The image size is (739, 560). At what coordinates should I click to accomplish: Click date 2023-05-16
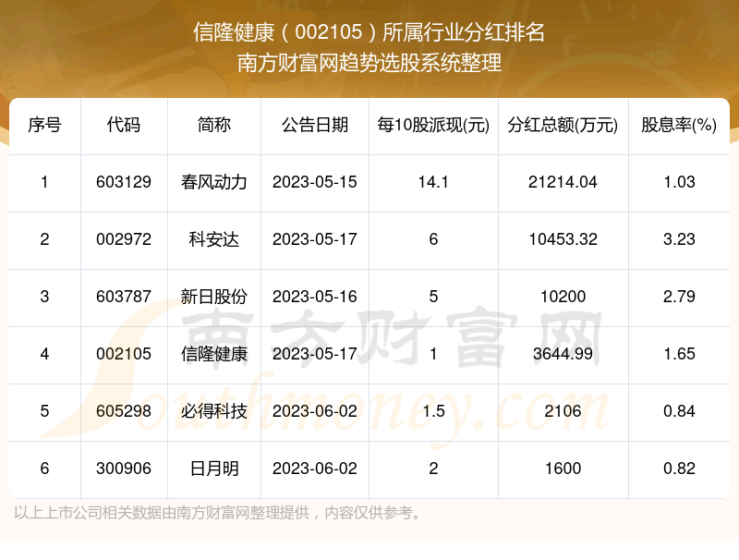tap(315, 297)
